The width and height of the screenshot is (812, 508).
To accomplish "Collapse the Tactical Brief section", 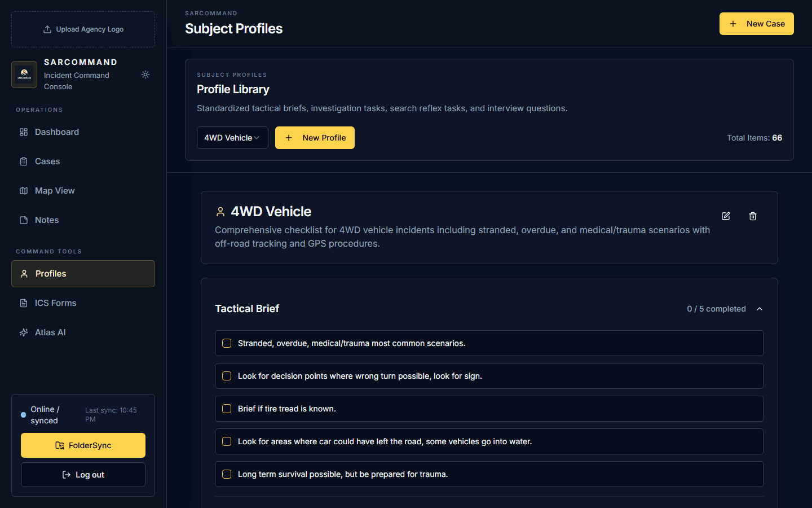I will [x=760, y=309].
